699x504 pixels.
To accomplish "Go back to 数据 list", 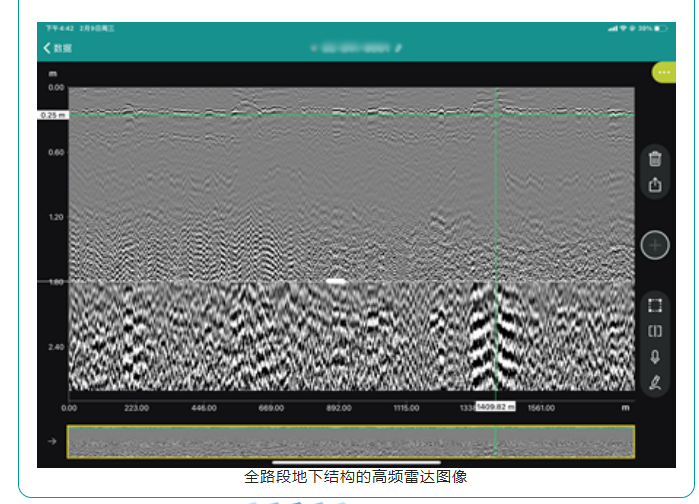I will pos(57,48).
